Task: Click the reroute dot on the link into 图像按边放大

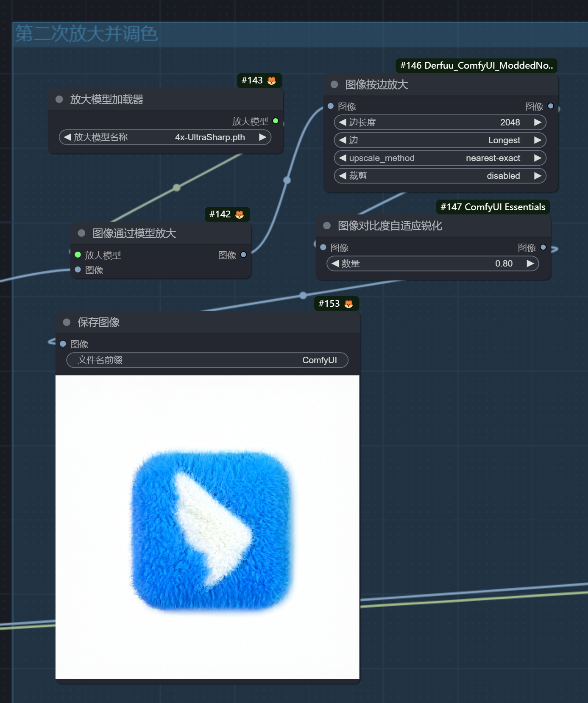Action: 287,180
